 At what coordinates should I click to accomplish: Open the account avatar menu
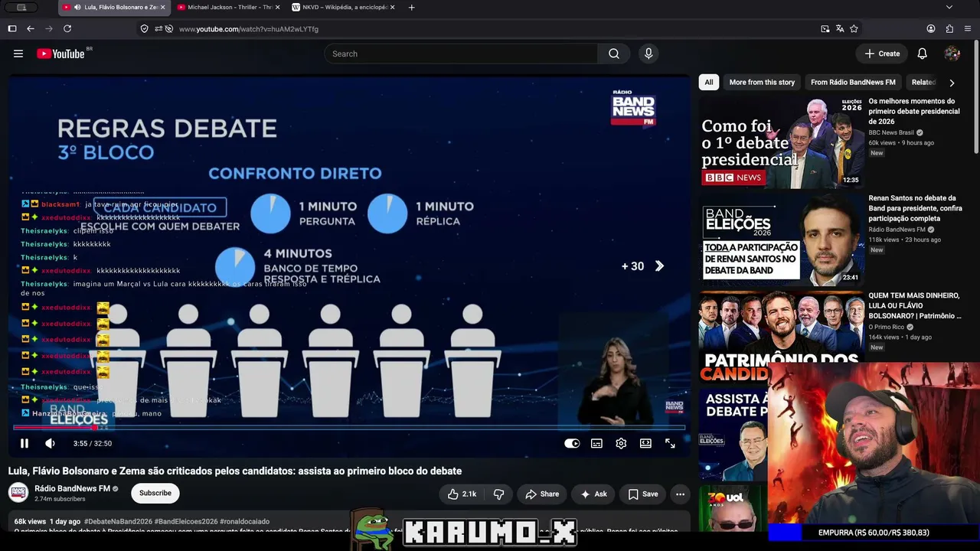pyautogui.click(x=952, y=54)
